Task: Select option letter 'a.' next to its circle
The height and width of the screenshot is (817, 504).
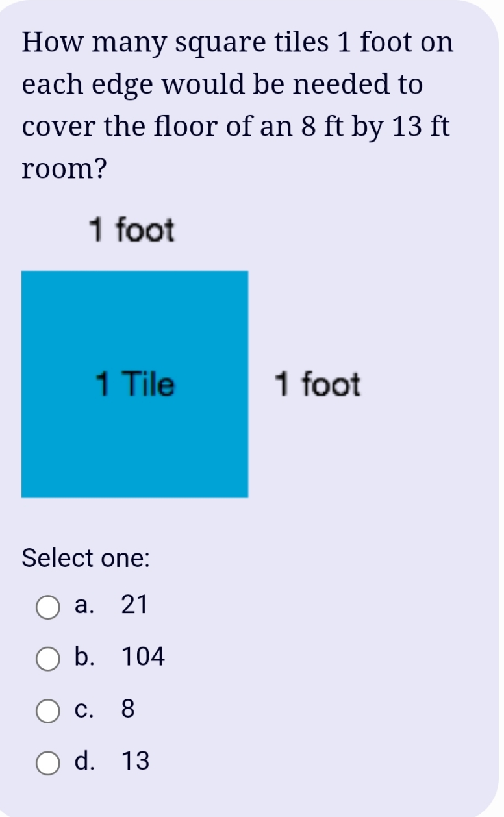Action: tap(82, 605)
